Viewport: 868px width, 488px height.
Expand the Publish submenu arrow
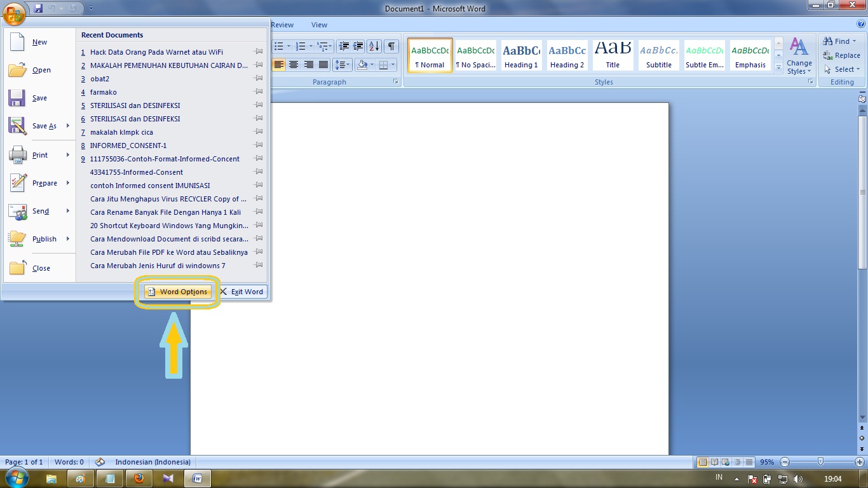click(x=68, y=239)
